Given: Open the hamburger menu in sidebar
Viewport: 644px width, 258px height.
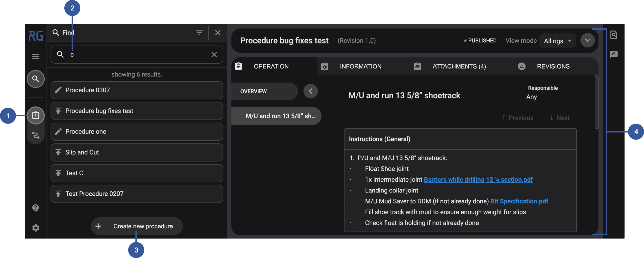Looking at the screenshot, I should tap(35, 56).
